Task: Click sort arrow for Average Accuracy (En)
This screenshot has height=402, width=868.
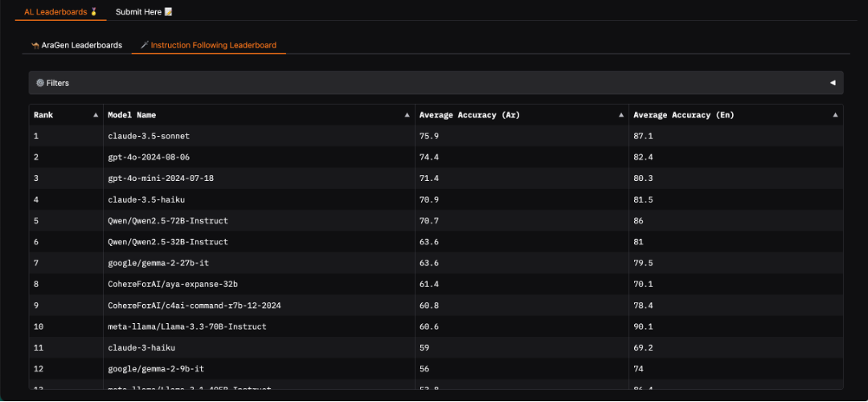Action: tap(835, 116)
